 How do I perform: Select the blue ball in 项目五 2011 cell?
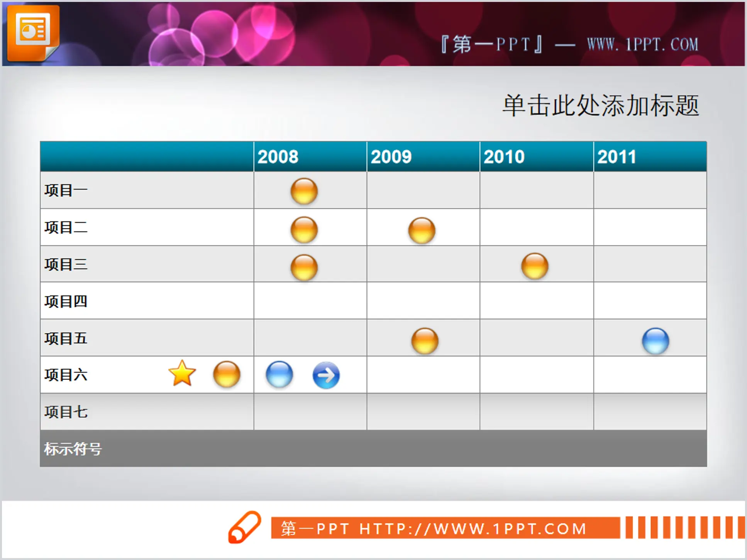click(x=656, y=341)
